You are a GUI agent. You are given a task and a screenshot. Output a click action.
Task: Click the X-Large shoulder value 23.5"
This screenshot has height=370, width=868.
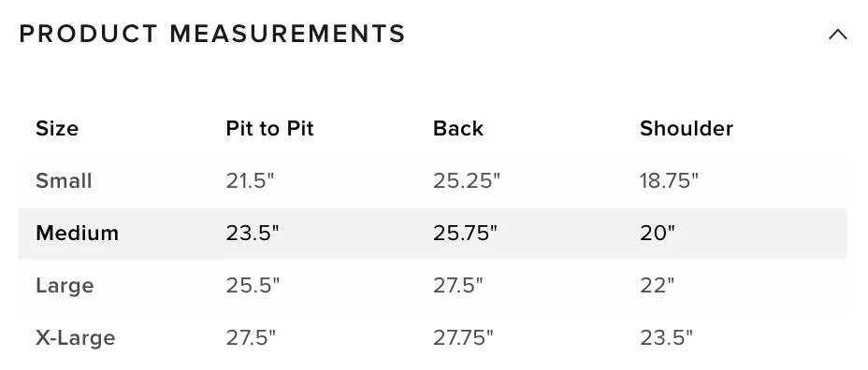666,337
